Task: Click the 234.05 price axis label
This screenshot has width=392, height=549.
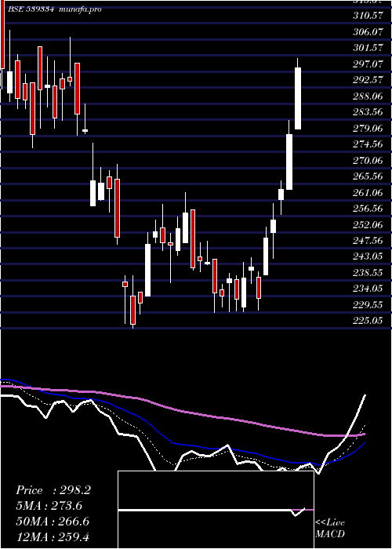Action: click(368, 289)
